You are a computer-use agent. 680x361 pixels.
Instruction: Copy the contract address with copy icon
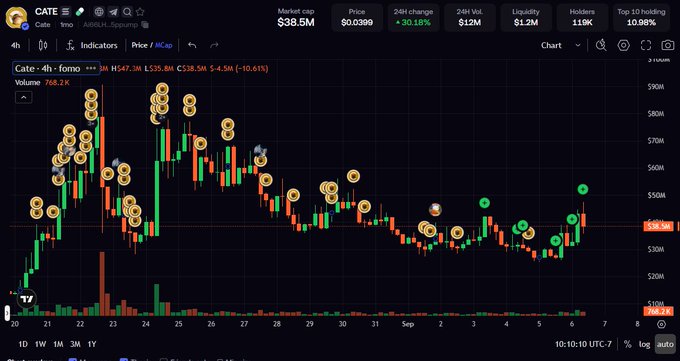[x=145, y=25]
